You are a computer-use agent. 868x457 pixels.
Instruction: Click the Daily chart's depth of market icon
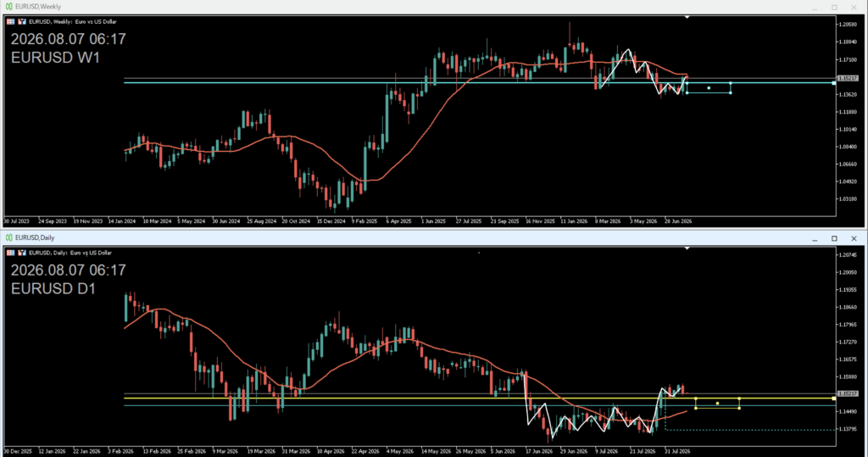click(x=22, y=253)
